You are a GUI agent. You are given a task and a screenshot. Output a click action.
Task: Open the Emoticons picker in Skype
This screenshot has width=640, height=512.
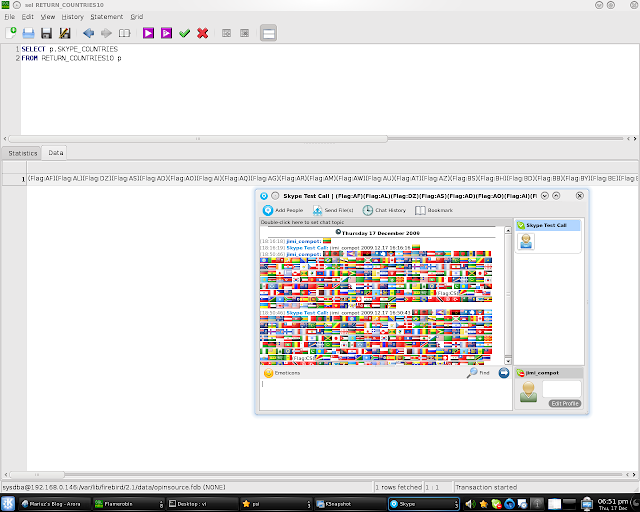coord(282,373)
